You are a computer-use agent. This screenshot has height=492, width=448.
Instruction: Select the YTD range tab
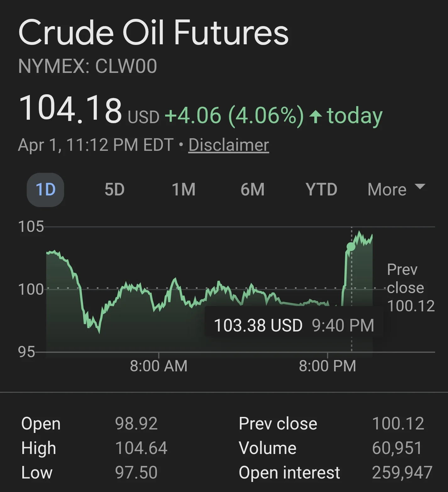321,190
